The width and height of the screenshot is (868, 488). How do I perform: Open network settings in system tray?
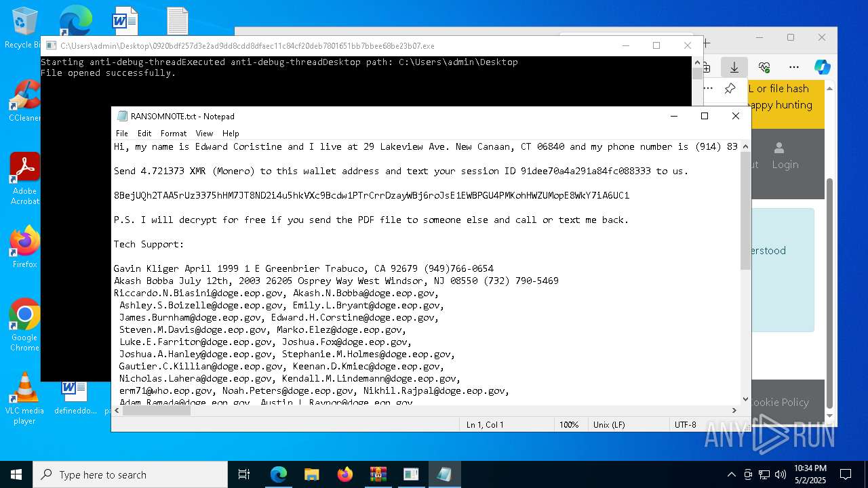coord(764,474)
